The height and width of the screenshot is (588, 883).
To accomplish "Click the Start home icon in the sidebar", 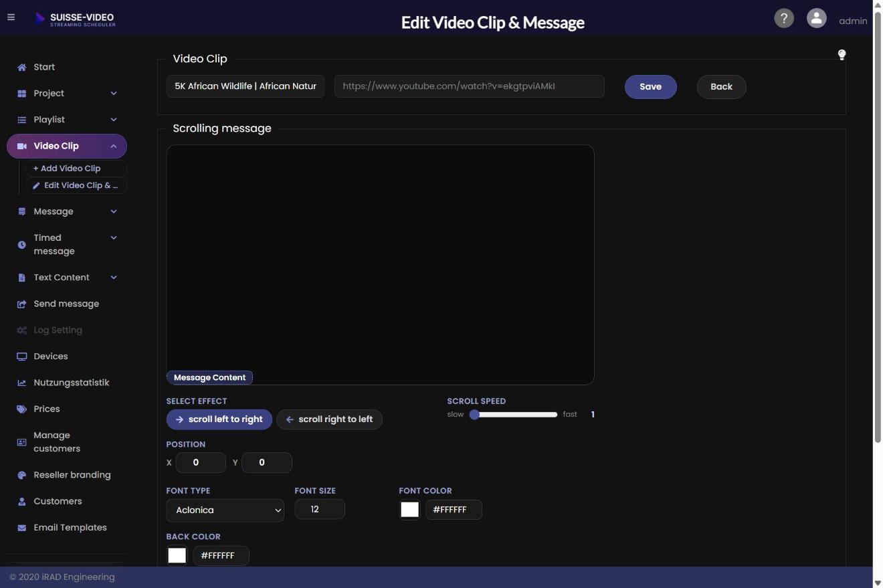I will tap(21, 67).
